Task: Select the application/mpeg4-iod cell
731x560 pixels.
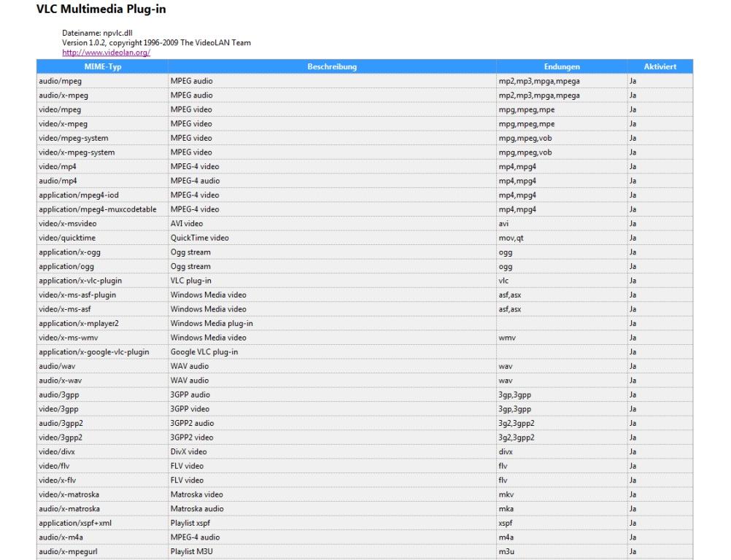Action: 103,195
